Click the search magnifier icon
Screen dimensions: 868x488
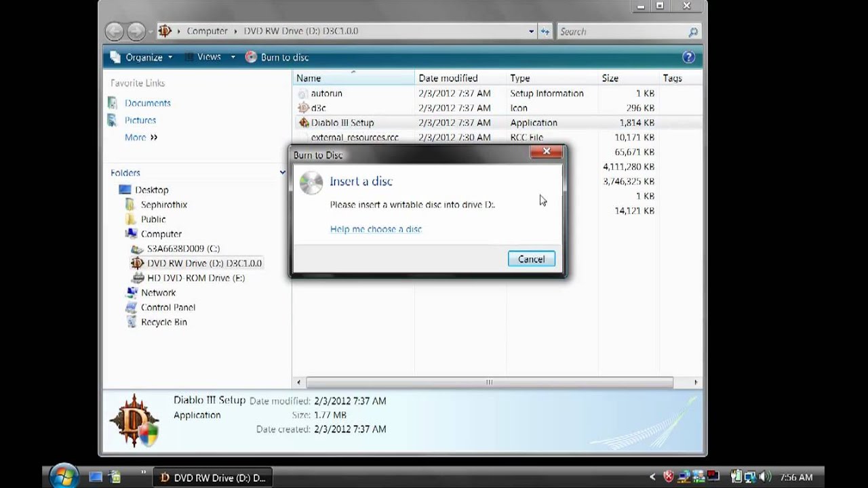tap(692, 31)
